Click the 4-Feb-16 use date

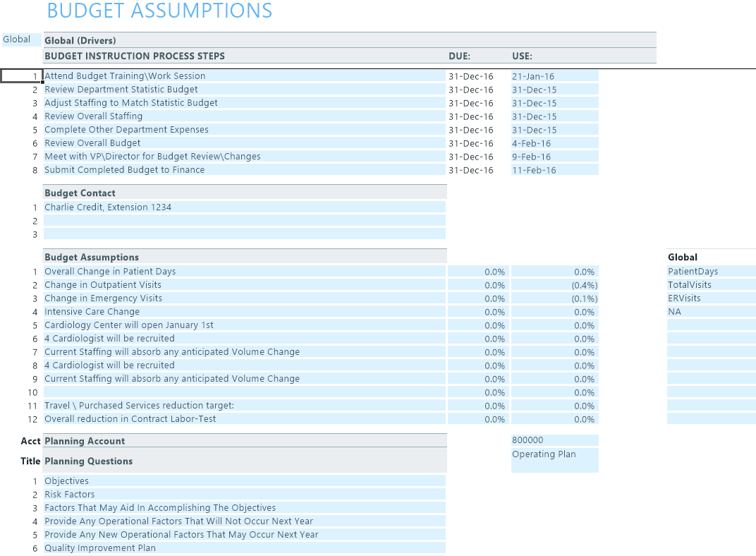tap(554, 143)
